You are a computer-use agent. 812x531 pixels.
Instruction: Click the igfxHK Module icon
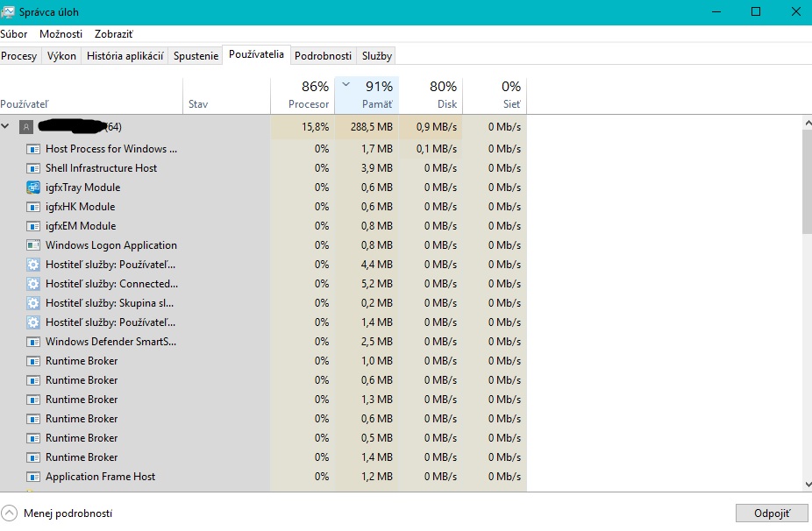[x=33, y=207]
